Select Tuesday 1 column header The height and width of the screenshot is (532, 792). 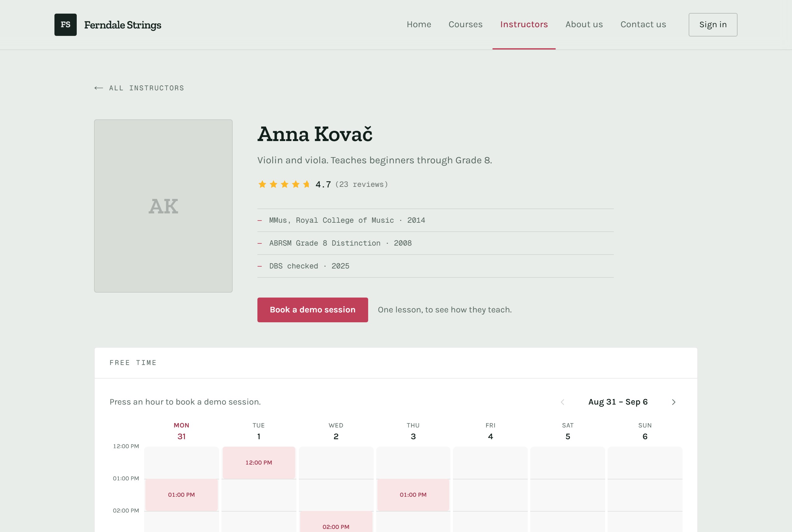259,431
